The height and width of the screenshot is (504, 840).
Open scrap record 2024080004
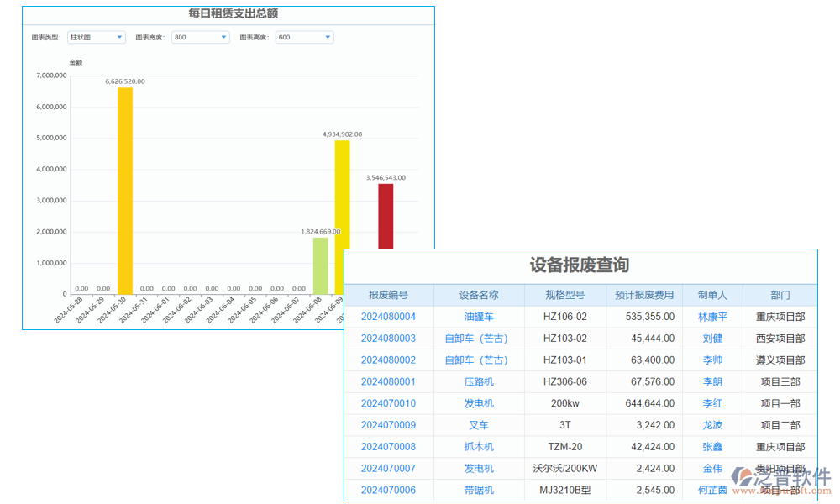point(388,317)
